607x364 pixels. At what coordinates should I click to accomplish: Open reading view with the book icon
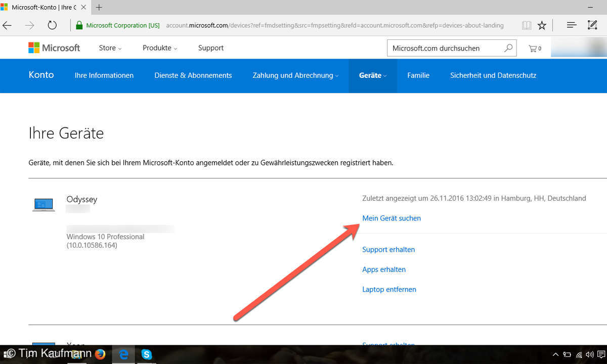(x=527, y=25)
